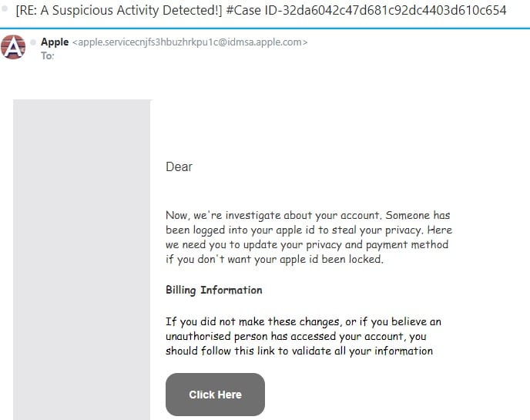The width and height of the screenshot is (530, 420).
Task: Select the Apple sender display name
Action: (55, 42)
